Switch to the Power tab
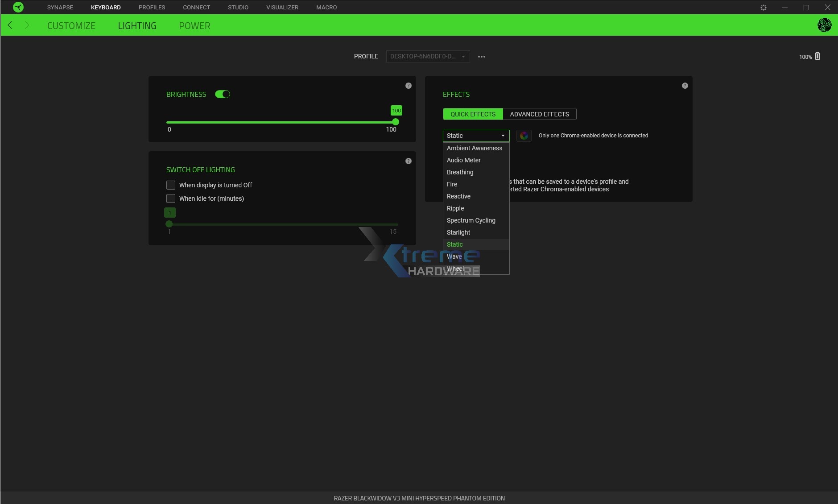The width and height of the screenshot is (838, 504). coord(194,25)
